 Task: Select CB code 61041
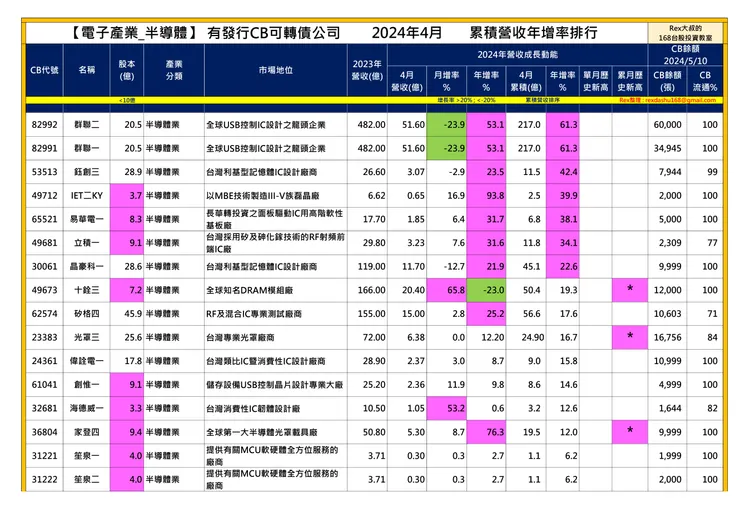[x=44, y=384]
